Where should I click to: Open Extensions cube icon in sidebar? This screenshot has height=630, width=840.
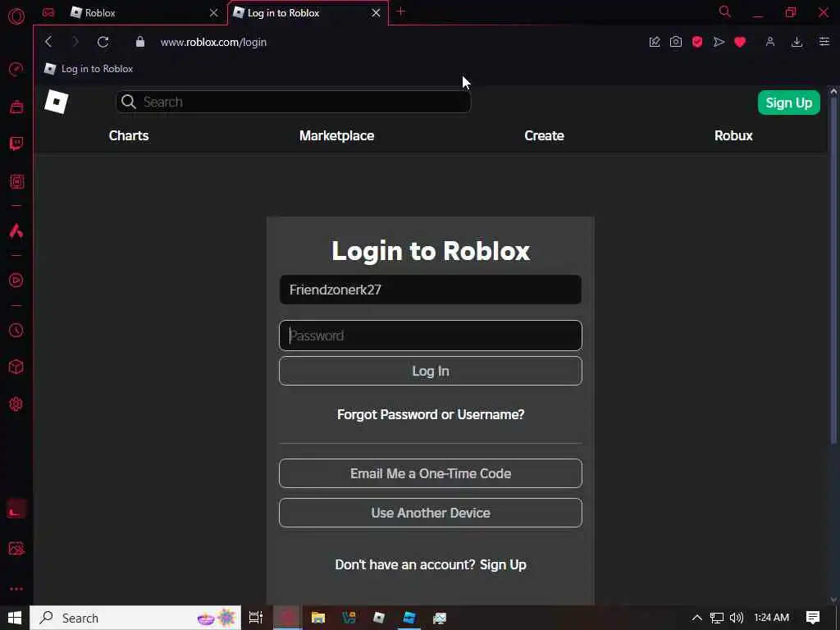pos(16,367)
